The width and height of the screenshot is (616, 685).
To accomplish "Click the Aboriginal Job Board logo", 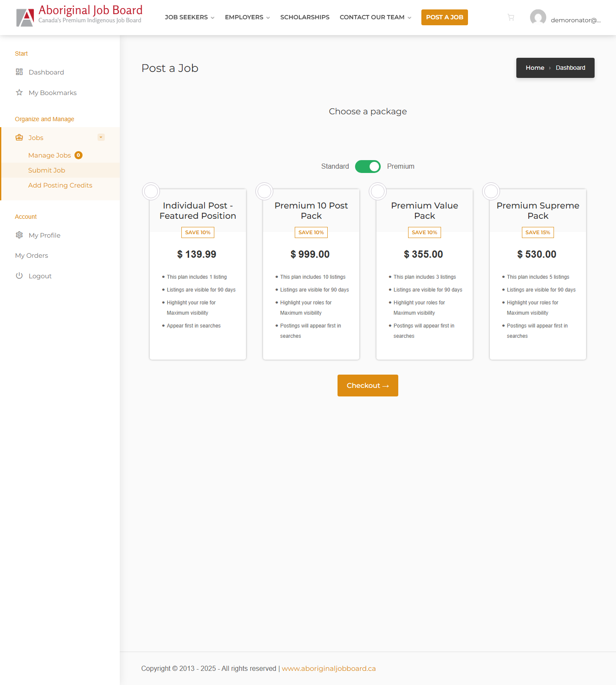I will pyautogui.click(x=79, y=16).
